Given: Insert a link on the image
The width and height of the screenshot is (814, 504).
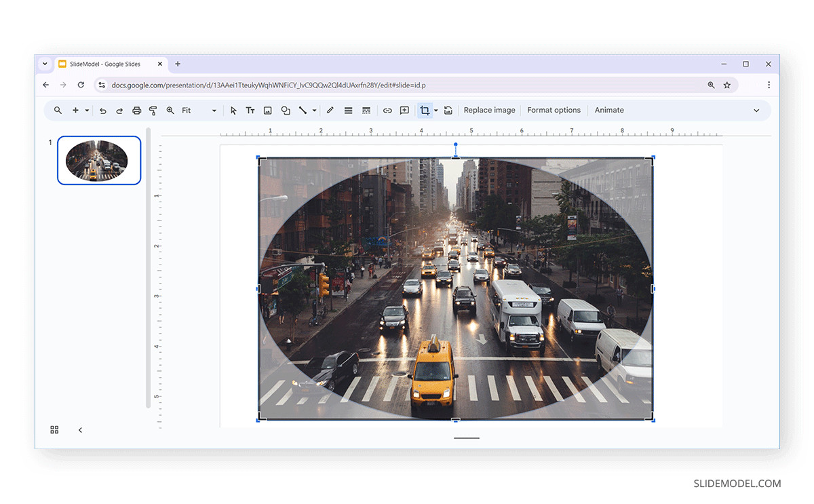Looking at the screenshot, I should [387, 111].
